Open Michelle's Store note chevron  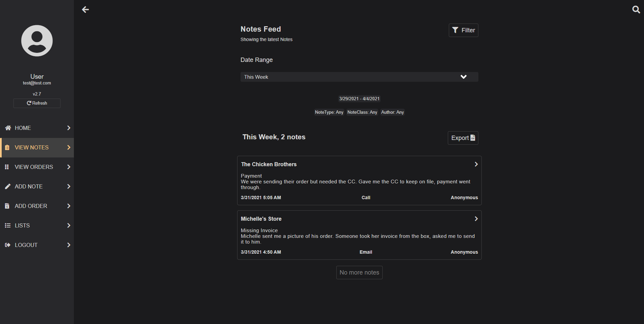point(476,219)
